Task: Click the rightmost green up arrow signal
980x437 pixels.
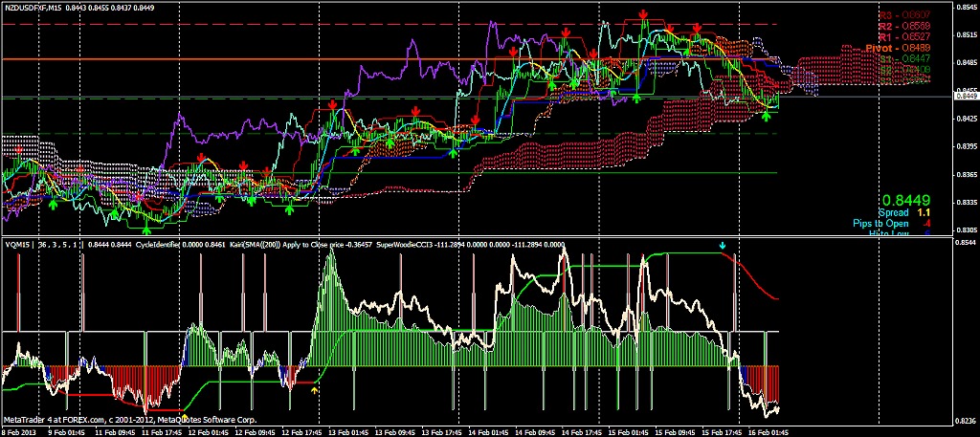Action: [766, 116]
